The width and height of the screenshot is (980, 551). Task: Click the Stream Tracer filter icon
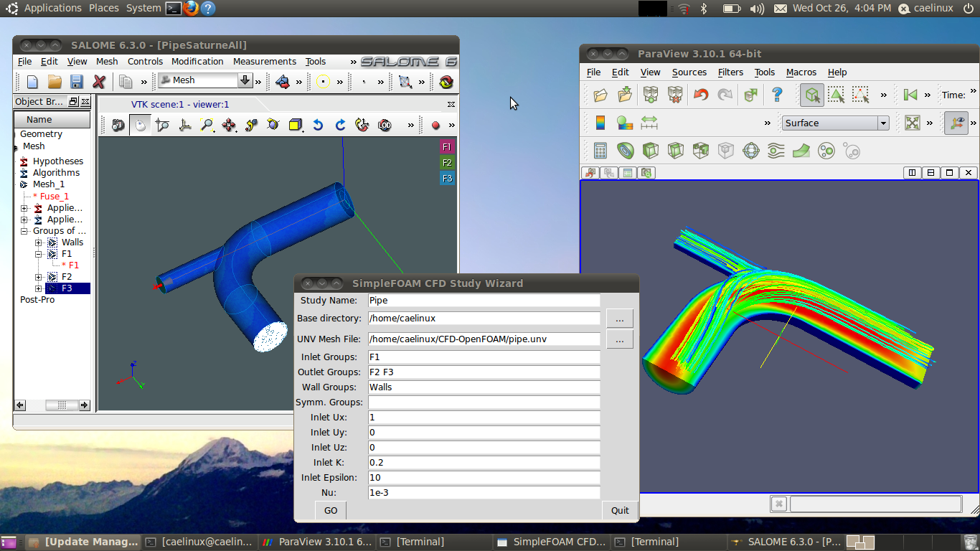click(x=776, y=151)
